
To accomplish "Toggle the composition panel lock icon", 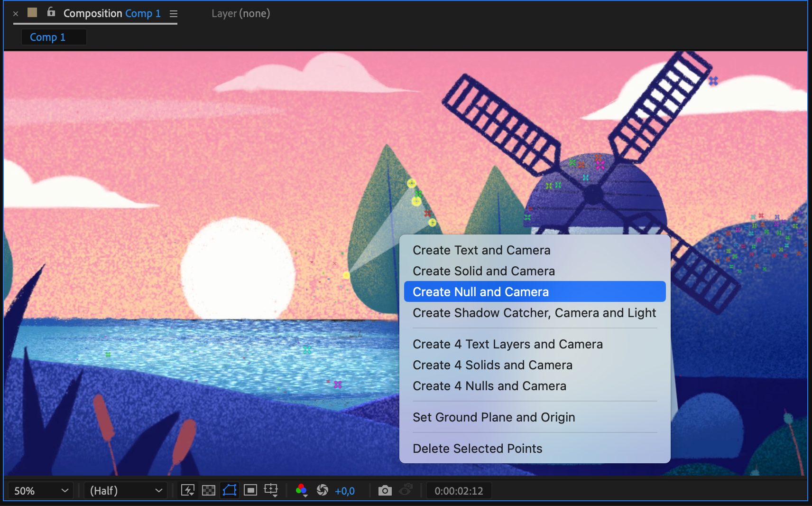I will coord(51,13).
